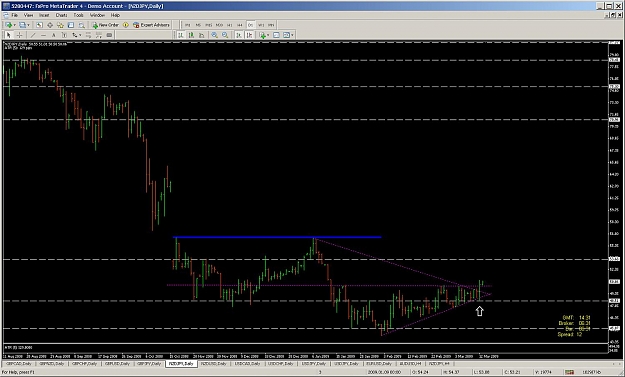Switch to the NZDJPY,H4 chart tab

pyautogui.click(x=438, y=363)
